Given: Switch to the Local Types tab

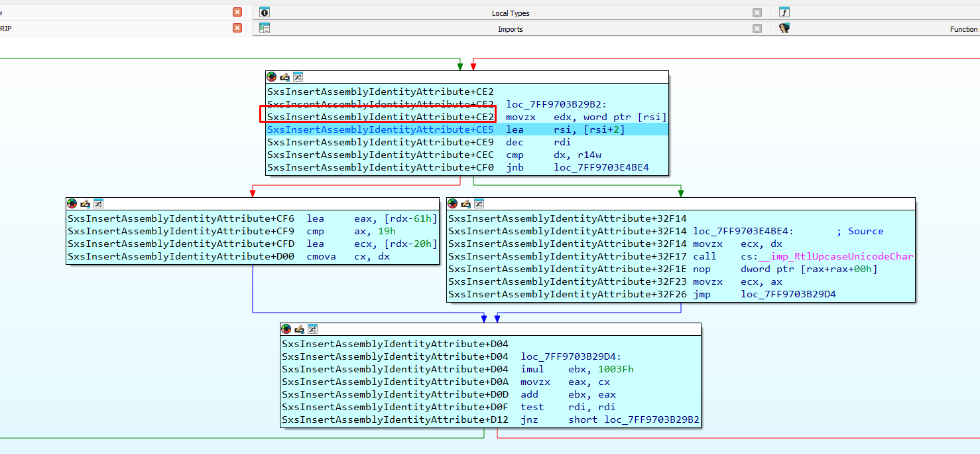Looking at the screenshot, I should coord(510,13).
